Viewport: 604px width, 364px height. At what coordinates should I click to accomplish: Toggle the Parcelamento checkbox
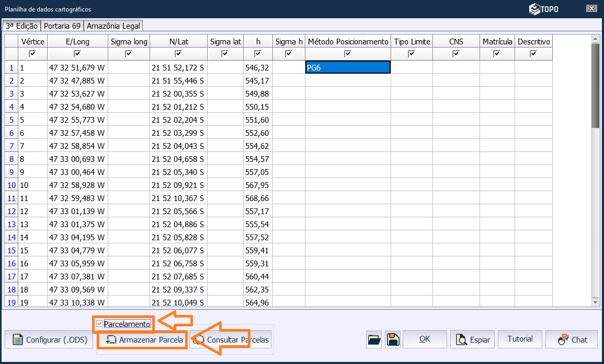[99, 324]
